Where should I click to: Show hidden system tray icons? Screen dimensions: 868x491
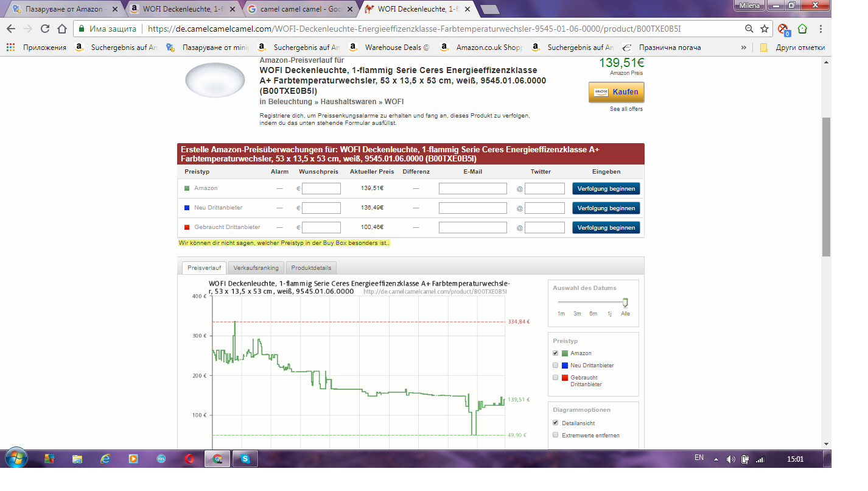(716, 459)
